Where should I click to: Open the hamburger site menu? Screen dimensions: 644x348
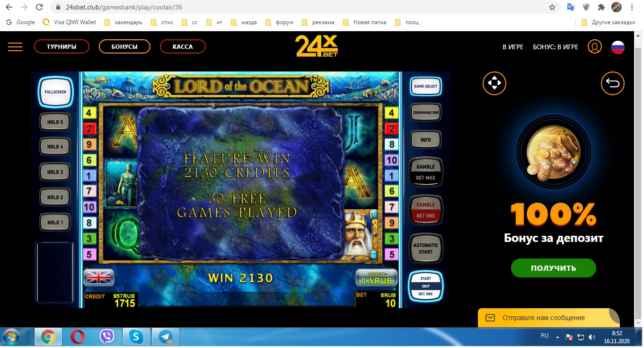(15, 46)
